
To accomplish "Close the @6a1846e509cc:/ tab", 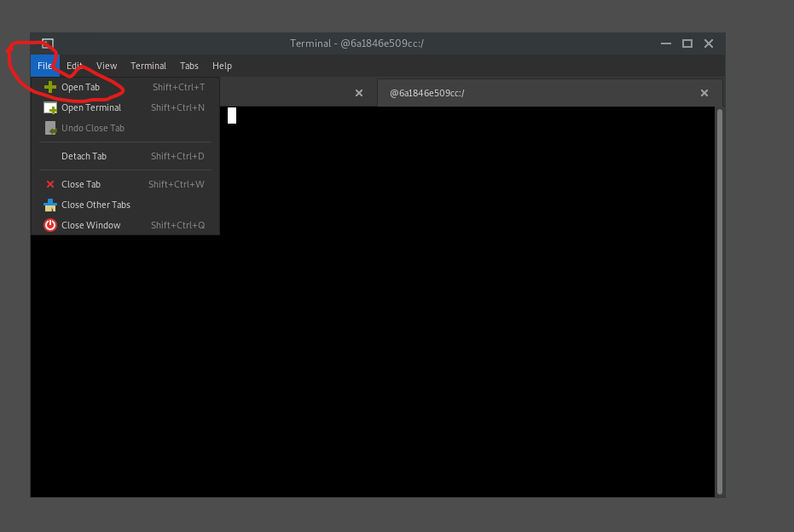I will [x=704, y=93].
